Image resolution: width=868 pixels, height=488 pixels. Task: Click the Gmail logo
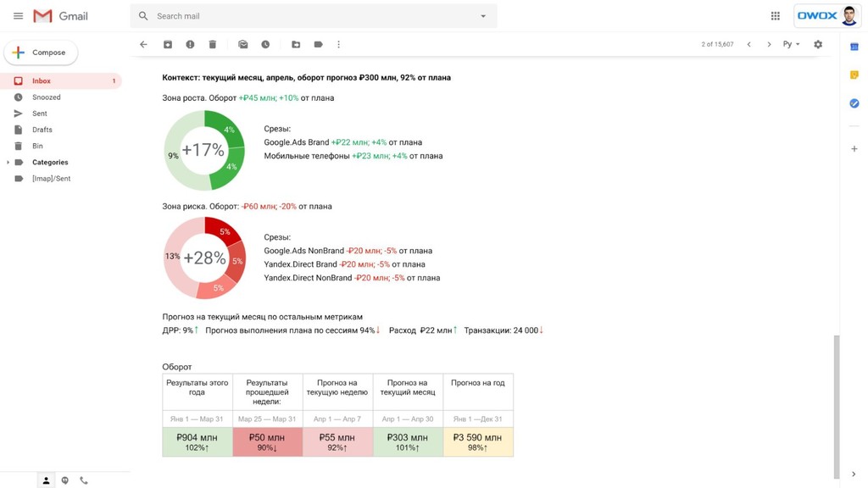[60, 16]
